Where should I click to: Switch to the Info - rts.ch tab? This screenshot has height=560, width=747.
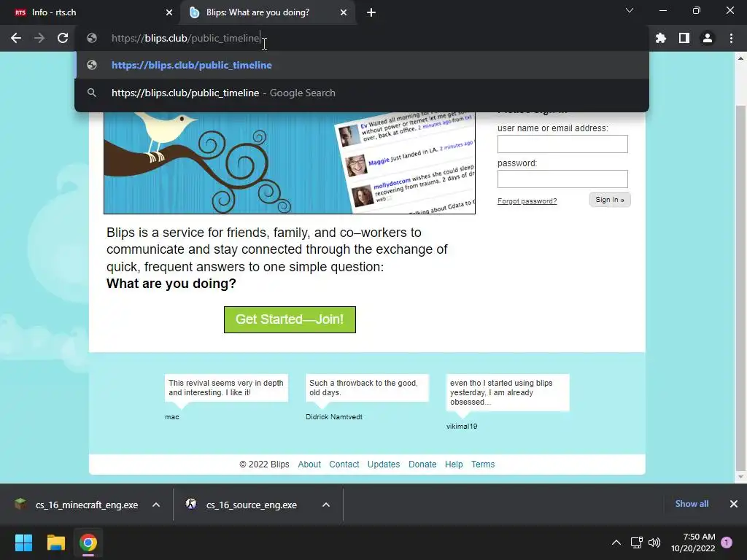[x=90, y=12]
